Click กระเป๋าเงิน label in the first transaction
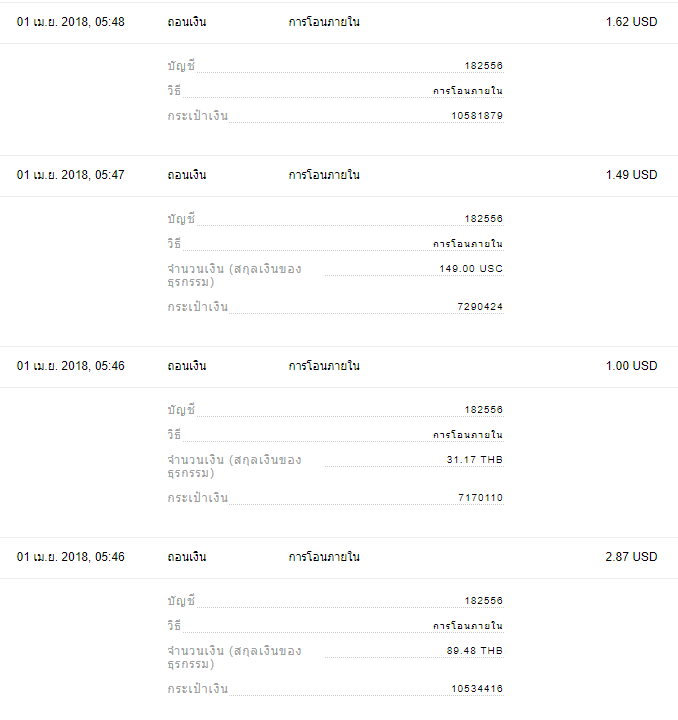Screen dimensions: 678x720 [197, 116]
